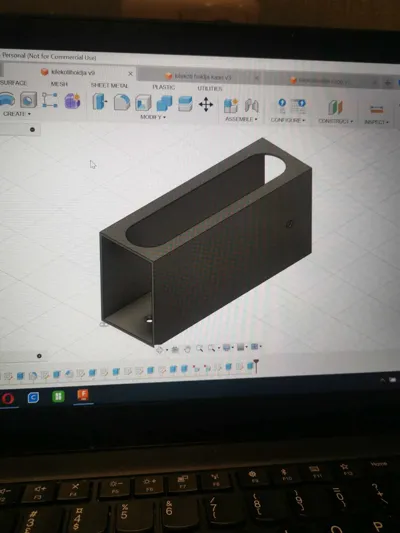Screen dimensions: 400x533
Task: Select the Pattern tool with connected nodes
Action: pyautogui.click(x=50, y=100)
